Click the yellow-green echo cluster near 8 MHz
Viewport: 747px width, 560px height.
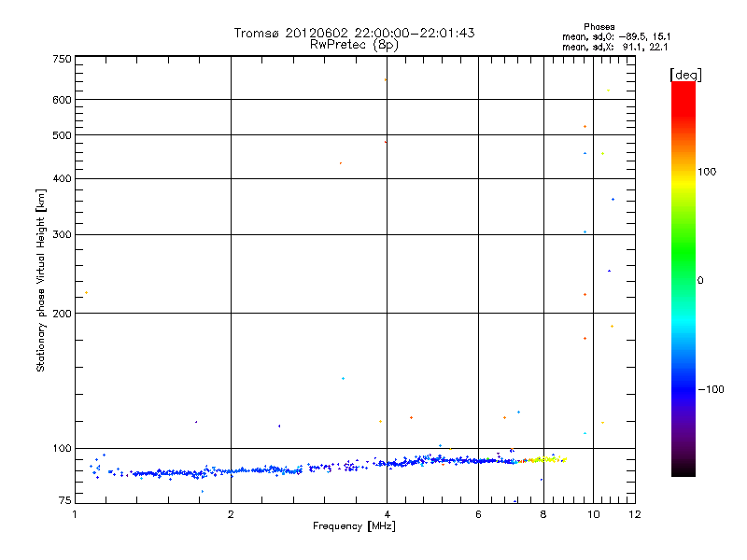click(x=548, y=459)
